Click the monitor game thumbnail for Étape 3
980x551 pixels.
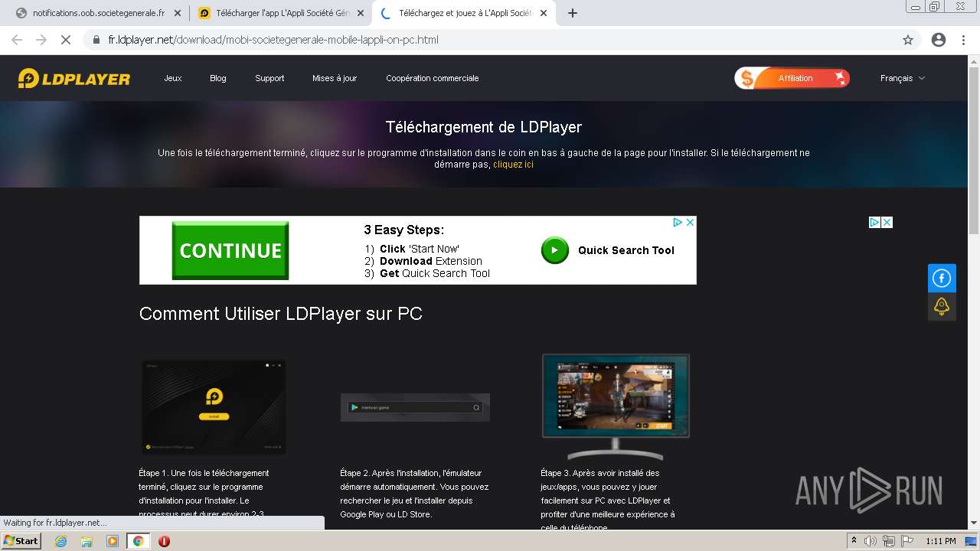click(616, 406)
